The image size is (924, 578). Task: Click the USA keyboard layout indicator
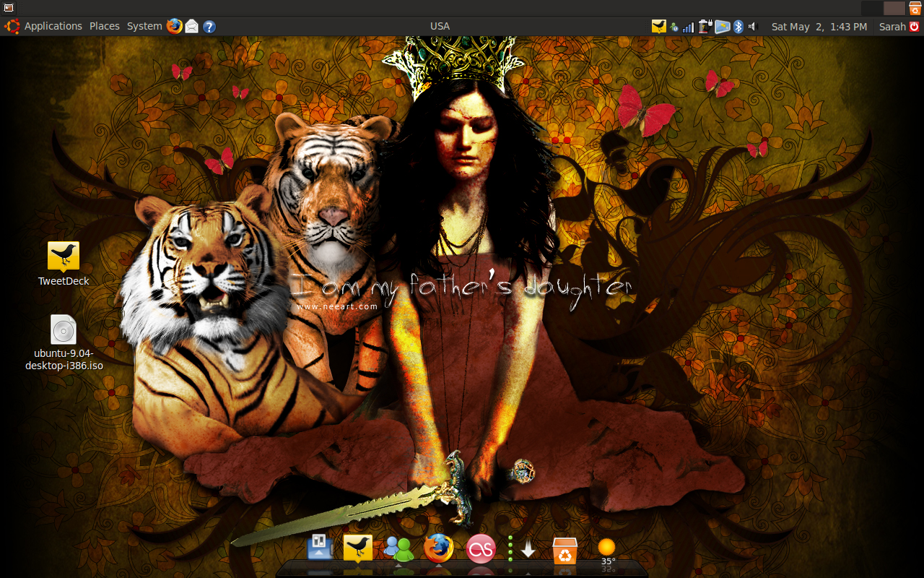coord(440,26)
